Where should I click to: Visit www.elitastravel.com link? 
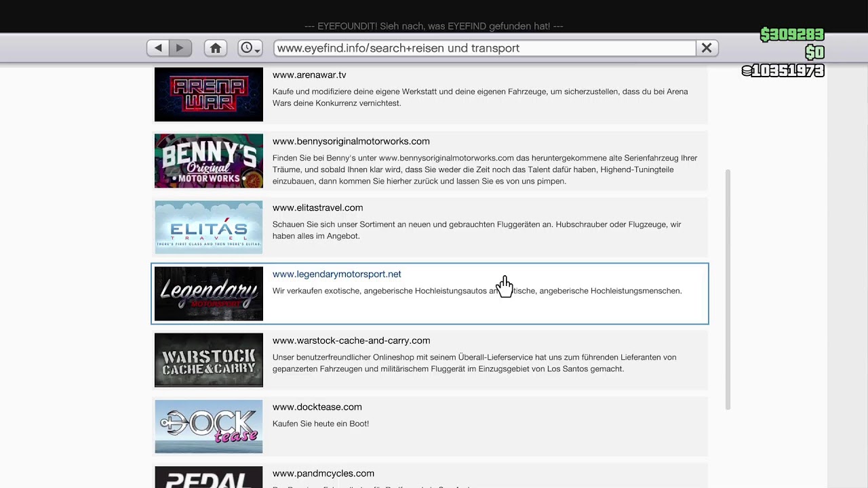pyautogui.click(x=317, y=207)
